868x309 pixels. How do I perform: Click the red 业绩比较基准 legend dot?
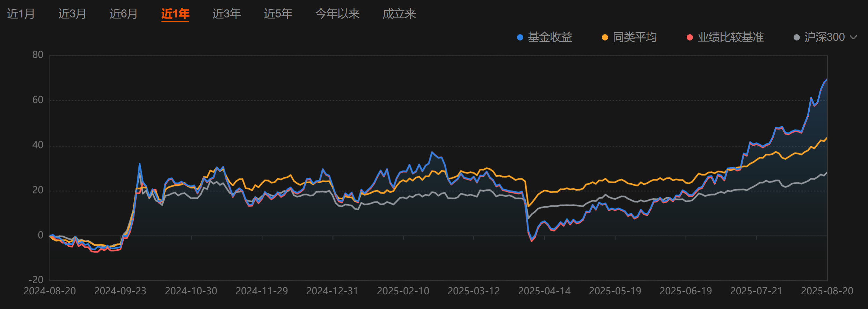pyautogui.click(x=690, y=37)
